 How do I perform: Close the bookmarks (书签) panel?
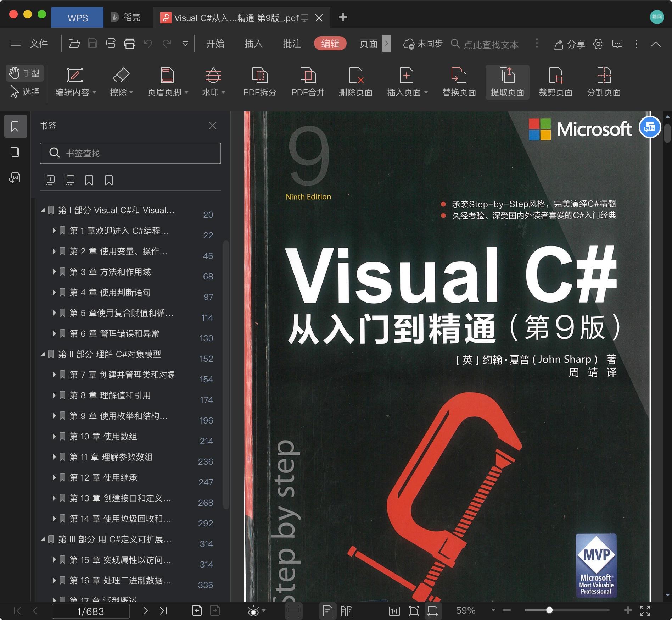click(213, 126)
